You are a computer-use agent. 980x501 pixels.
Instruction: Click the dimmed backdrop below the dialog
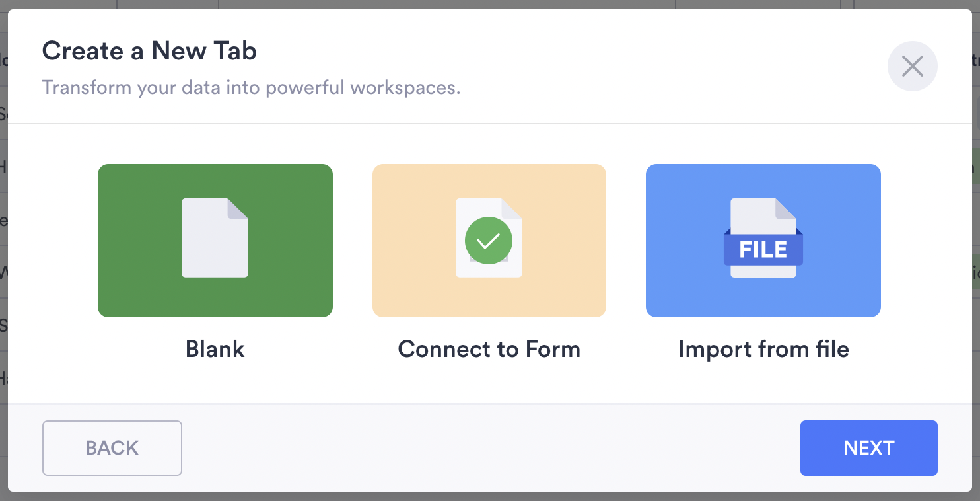(x=489, y=496)
